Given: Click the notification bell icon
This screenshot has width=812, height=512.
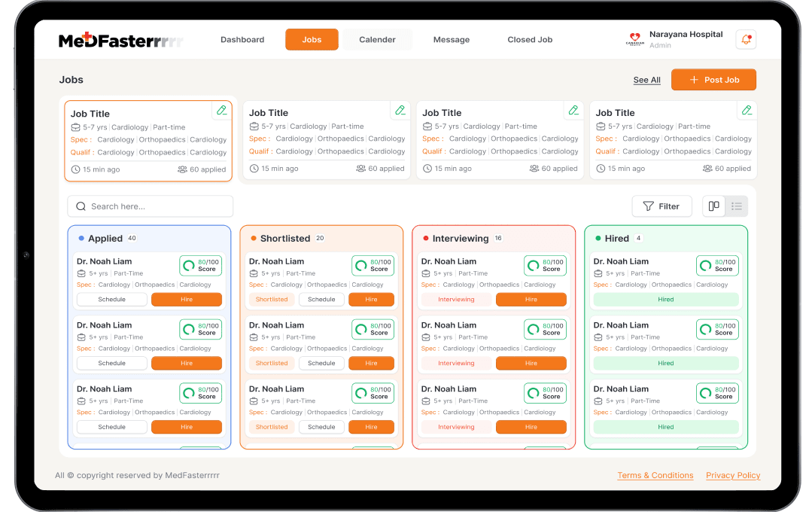Looking at the screenshot, I should click(746, 40).
